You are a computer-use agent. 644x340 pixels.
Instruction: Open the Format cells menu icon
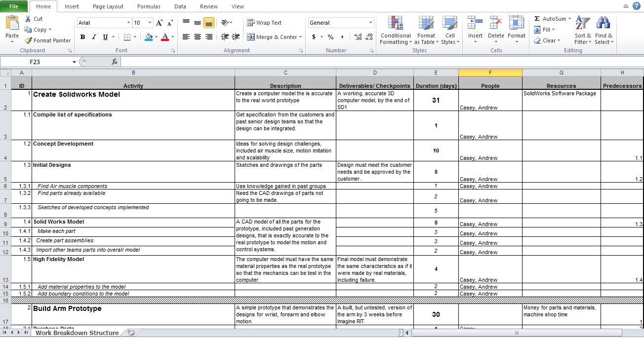517,23
